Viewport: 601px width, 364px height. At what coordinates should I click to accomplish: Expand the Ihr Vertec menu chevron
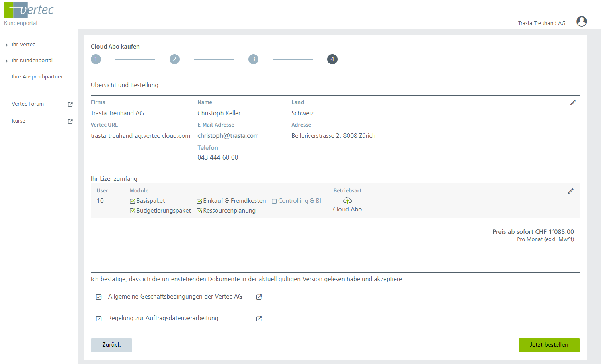[7, 45]
